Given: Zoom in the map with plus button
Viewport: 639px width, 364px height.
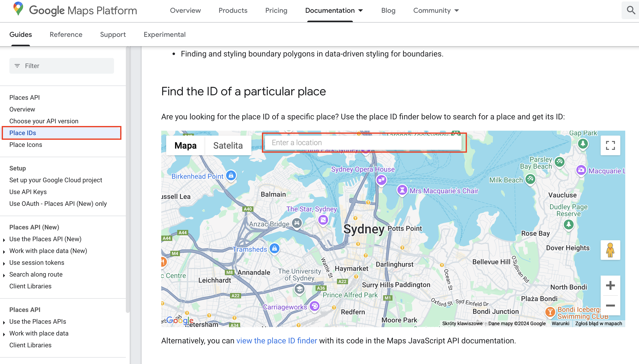Looking at the screenshot, I should click(x=610, y=285).
